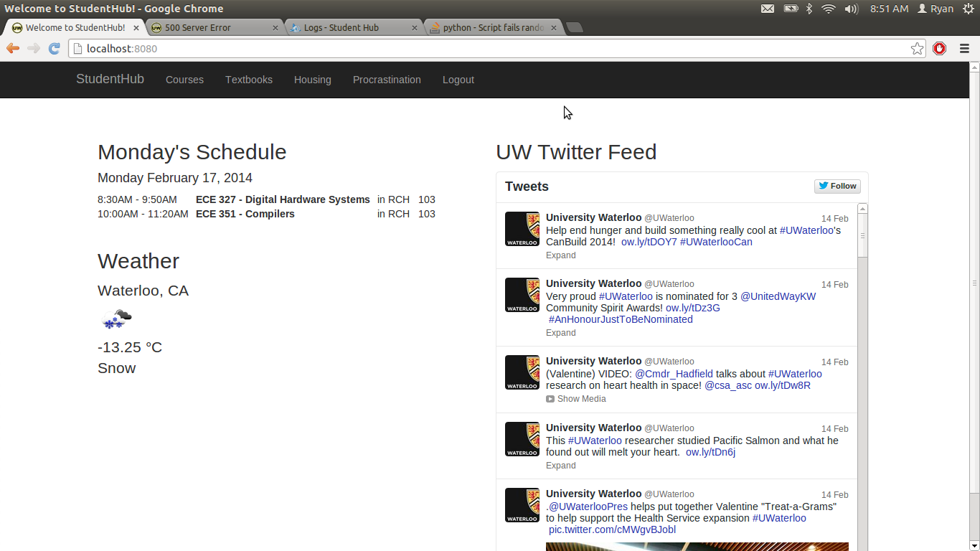Show Media on the Cmdr_Hadfield tweet

(576, 399)
